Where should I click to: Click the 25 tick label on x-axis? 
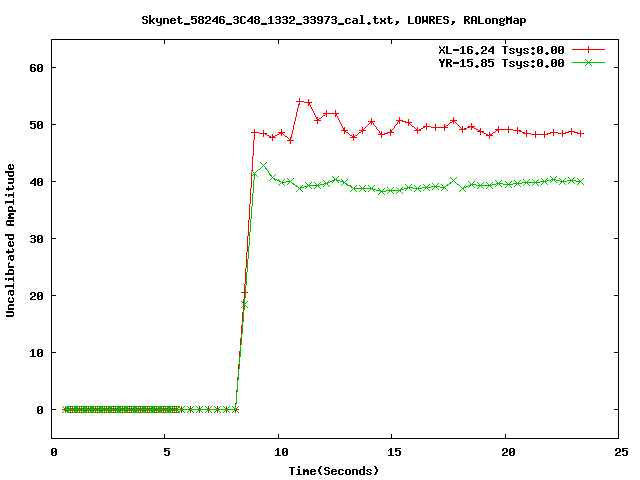pyautogui.click(x=621, y=452)
